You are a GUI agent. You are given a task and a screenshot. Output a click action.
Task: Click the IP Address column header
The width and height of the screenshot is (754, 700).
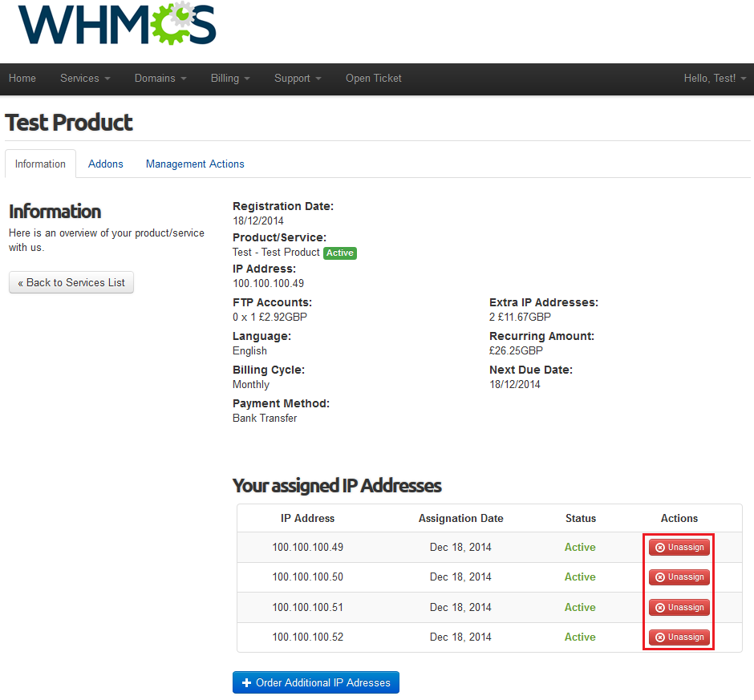308,518
